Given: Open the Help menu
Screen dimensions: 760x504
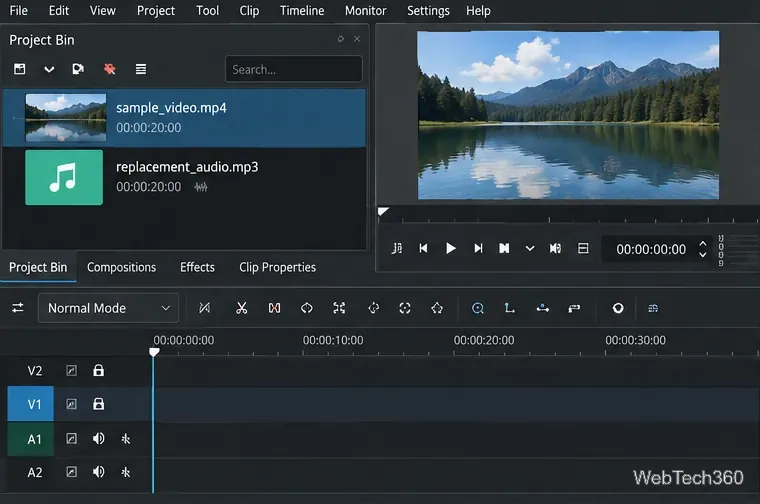Looking at the screenshot, I should click(x=478, y=11).
